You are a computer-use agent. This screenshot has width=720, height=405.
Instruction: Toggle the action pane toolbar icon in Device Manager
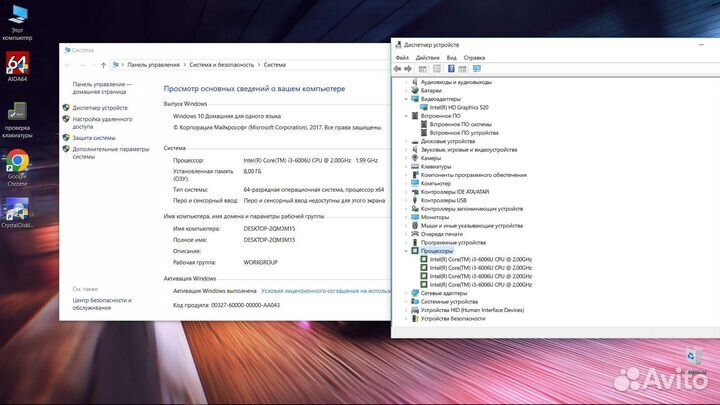(462, 69)
